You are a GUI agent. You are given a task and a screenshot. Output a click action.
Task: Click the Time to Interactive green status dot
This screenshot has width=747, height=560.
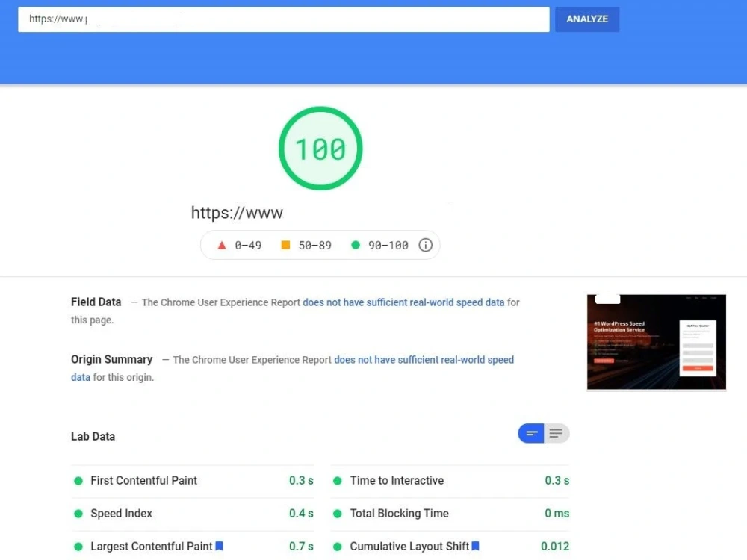tap(338, 481)
